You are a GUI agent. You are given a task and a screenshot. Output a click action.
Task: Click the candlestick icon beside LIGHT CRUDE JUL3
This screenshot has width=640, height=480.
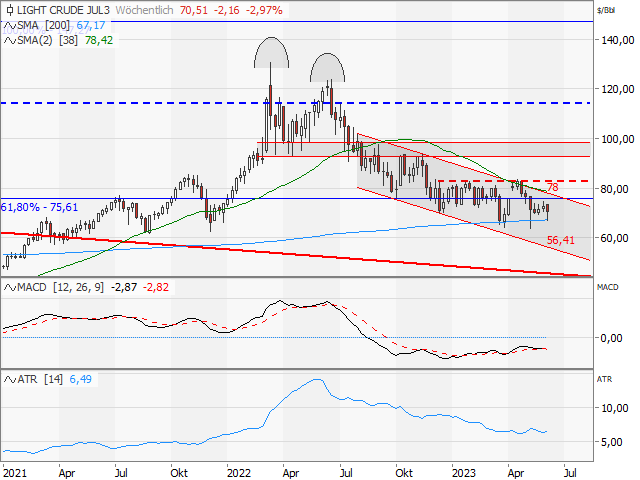[x=10, y=10]
